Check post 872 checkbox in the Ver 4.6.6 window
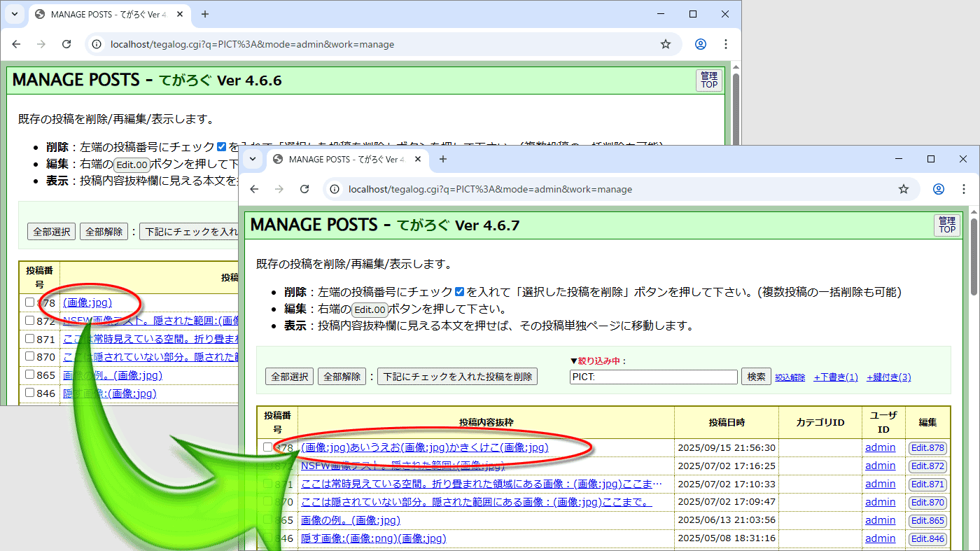 click(x=29, y=321)
